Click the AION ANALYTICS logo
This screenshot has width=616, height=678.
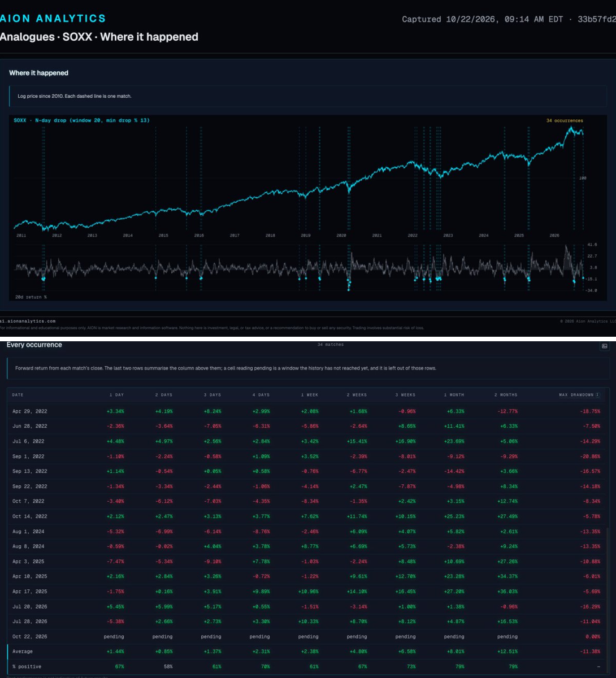pos(53,19)
